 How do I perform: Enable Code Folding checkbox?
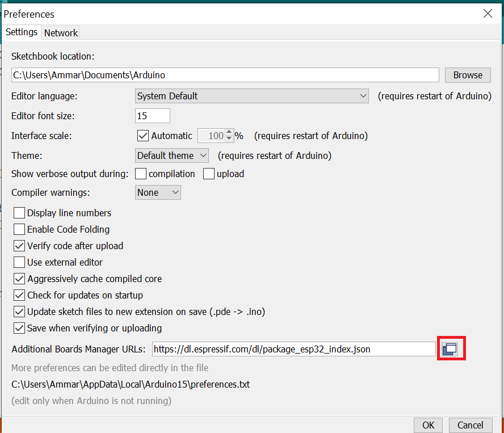point(19,229)
